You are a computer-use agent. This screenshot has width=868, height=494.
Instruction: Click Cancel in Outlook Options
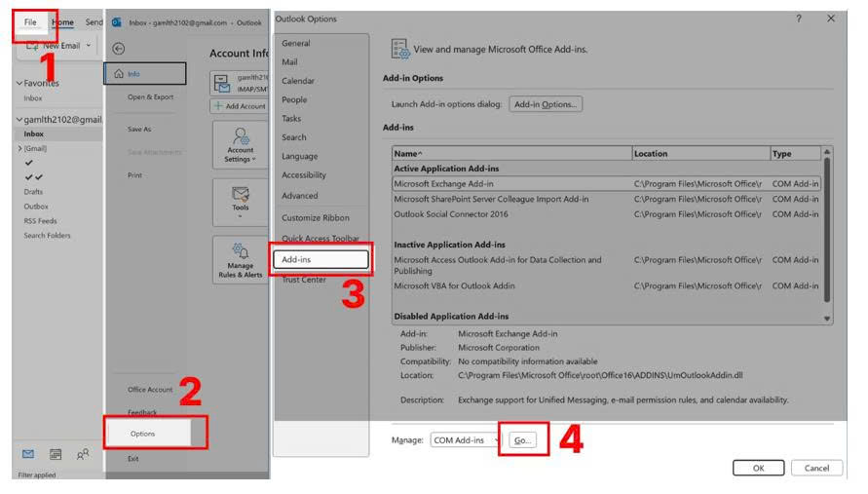point(817,468)
